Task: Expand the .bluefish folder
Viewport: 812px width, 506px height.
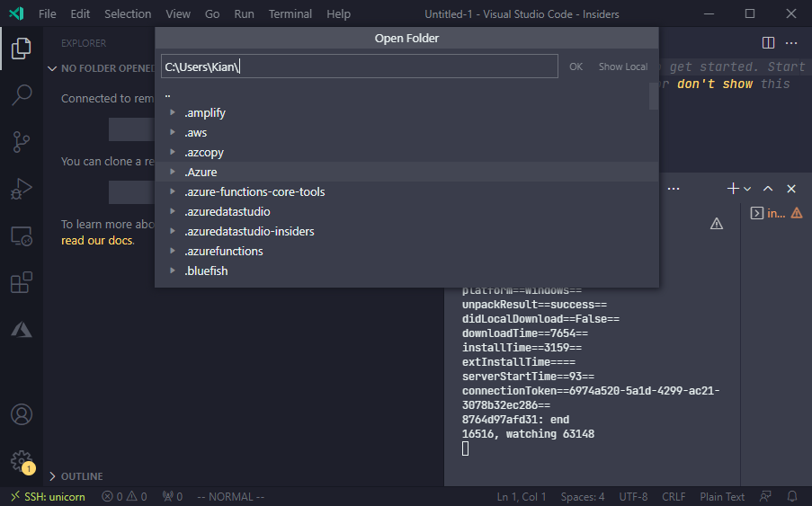Action: pyautogui.click(x=173, y=270)
